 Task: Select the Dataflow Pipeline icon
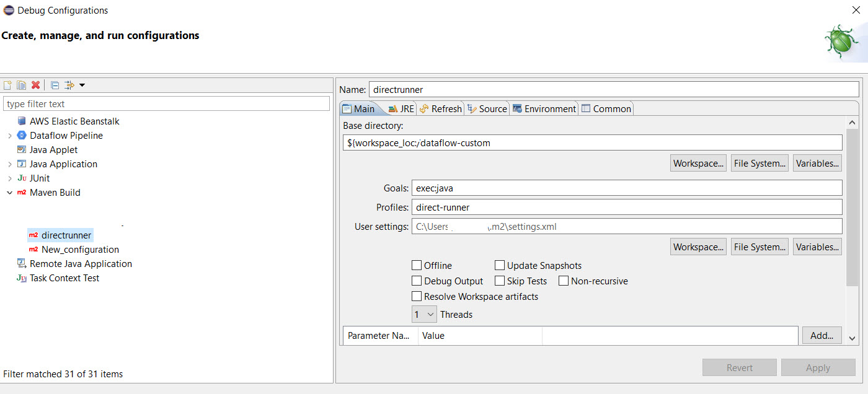(x=22, y=136)
